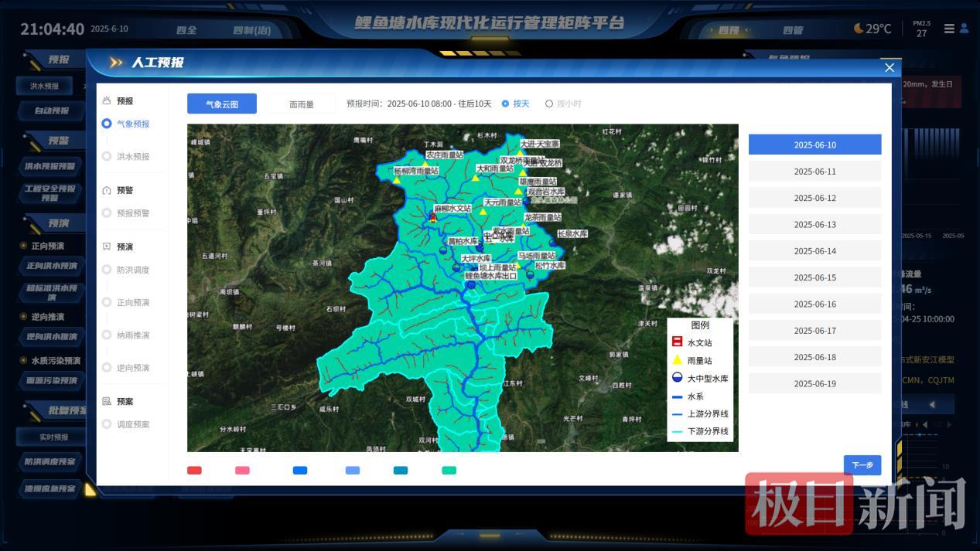Open the hamburger menu in the top-right corner

[x=949, y=29]
